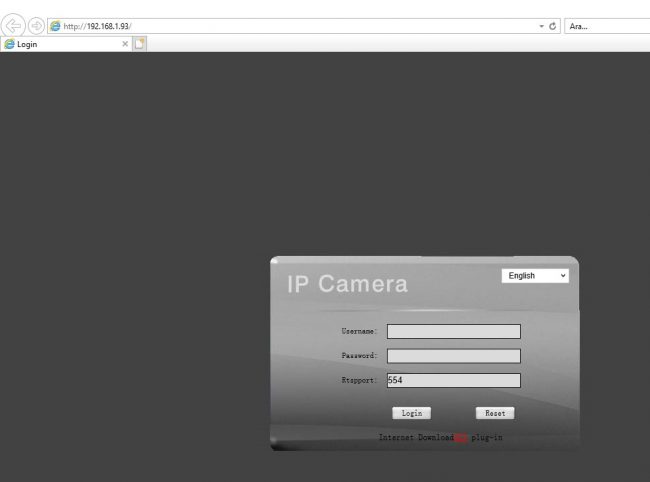Click the address bar URL 192.168.1.93
Image resolution: width=650 pixels, height=482 pixels.
coord(98,26)
